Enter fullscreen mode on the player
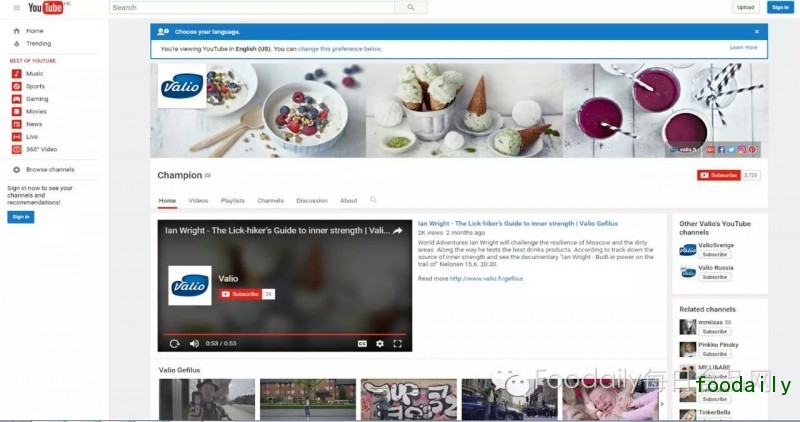The image size is (800, 422). [397, 343]
